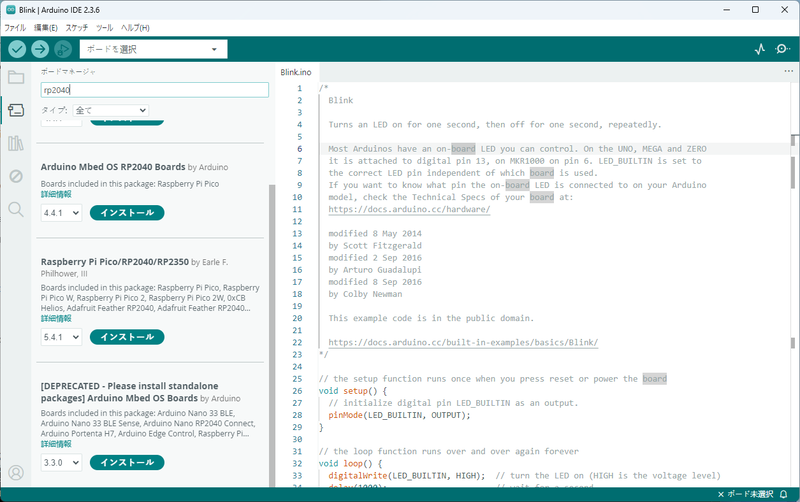This screenshot has height=502, width=800.
Task: Open the スケッチ menu
Action: point(77,28)
